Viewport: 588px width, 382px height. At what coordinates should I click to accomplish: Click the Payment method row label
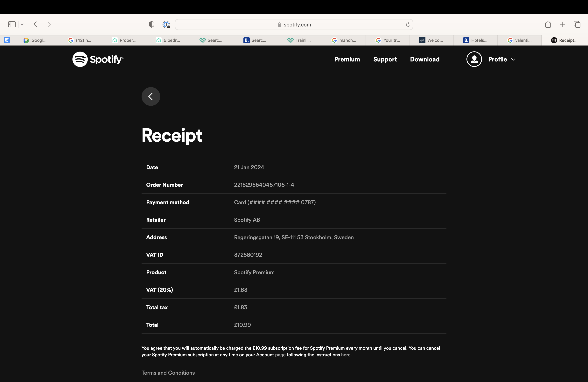point(167,202)
